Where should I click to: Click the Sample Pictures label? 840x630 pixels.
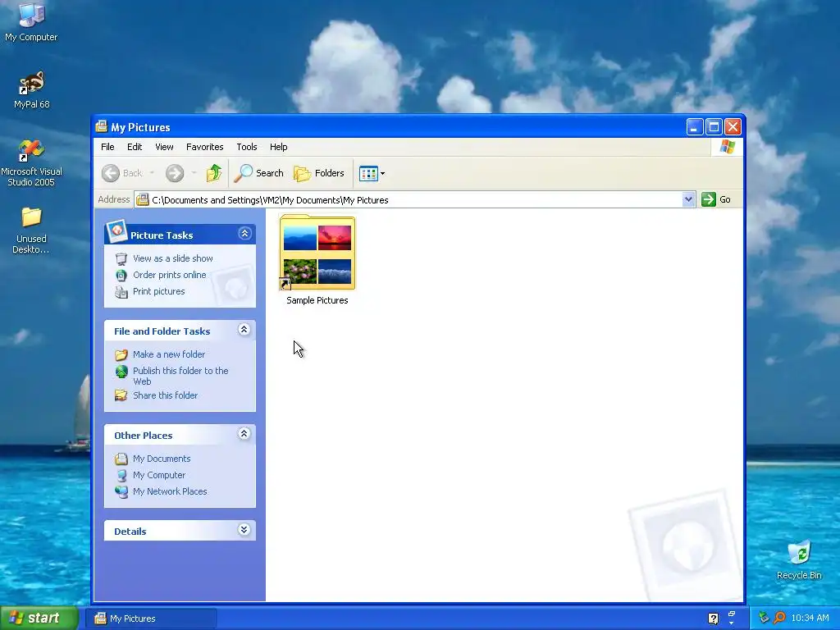(317, 300)
